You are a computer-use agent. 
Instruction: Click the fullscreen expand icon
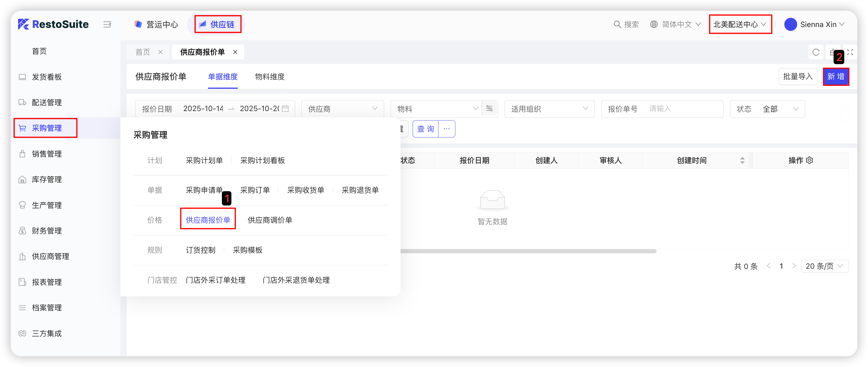(850, 52)
